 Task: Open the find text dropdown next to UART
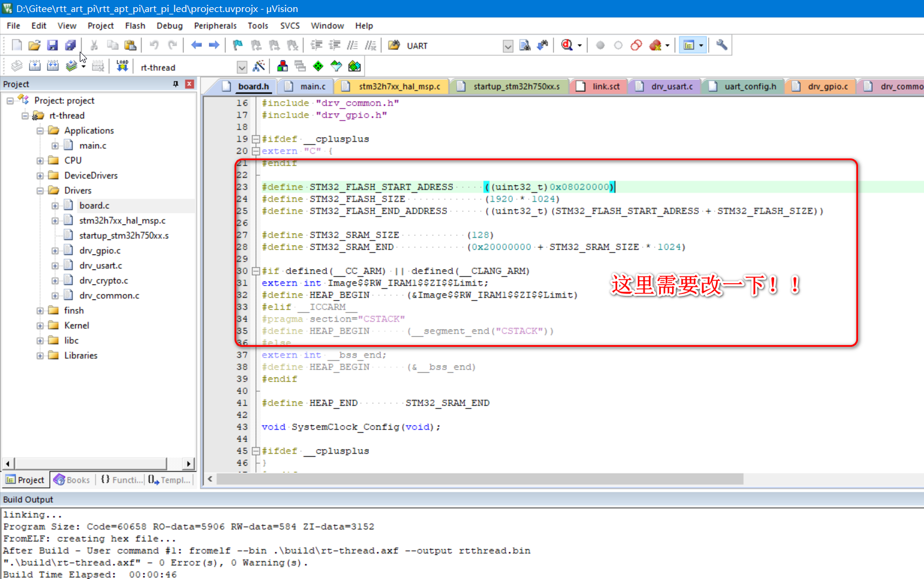[508, 46]
